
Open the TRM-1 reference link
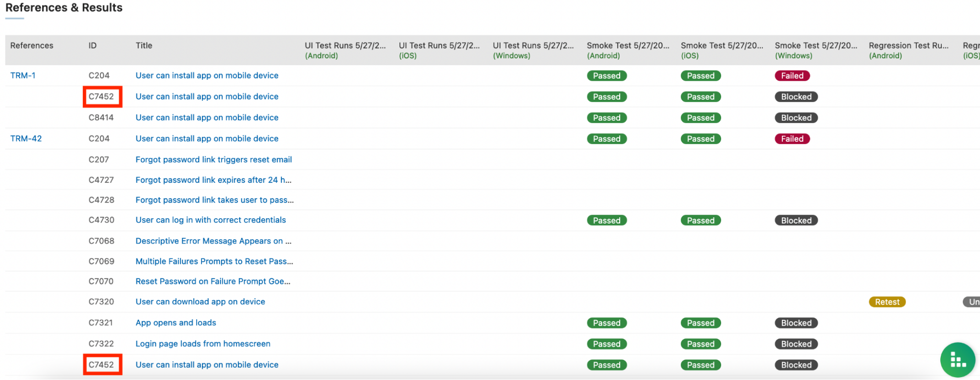click(x=23, y=76)
